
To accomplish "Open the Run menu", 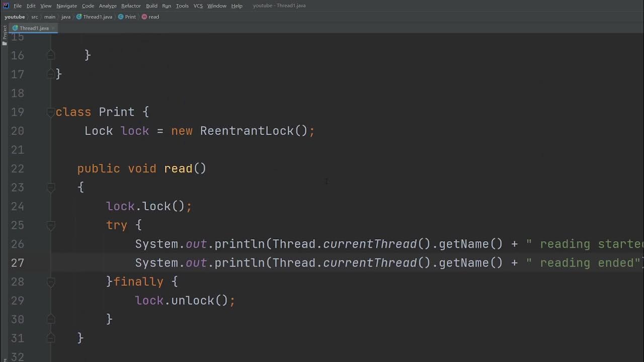I will click(167, 6).
